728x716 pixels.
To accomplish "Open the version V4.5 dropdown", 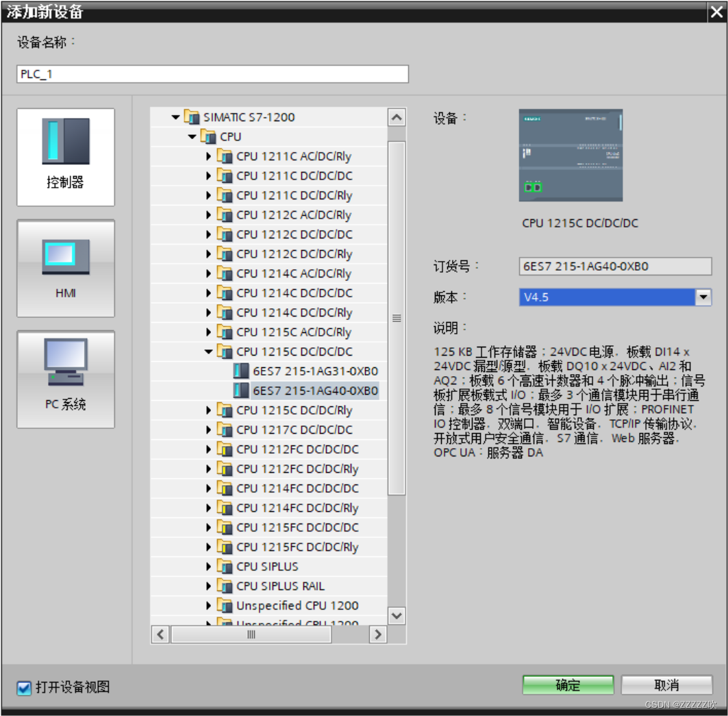I will (x=703, y=297).
